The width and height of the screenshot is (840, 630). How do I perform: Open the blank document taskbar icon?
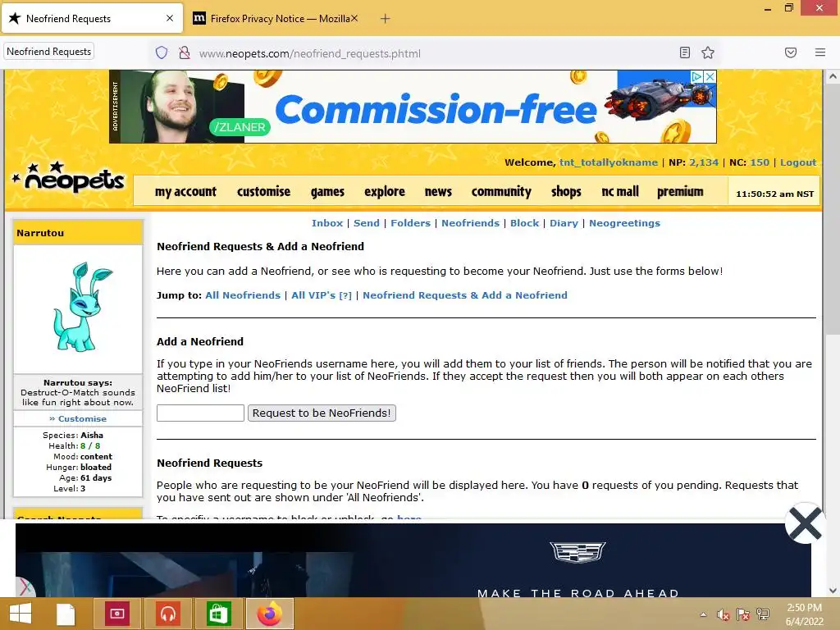[66, 614]
